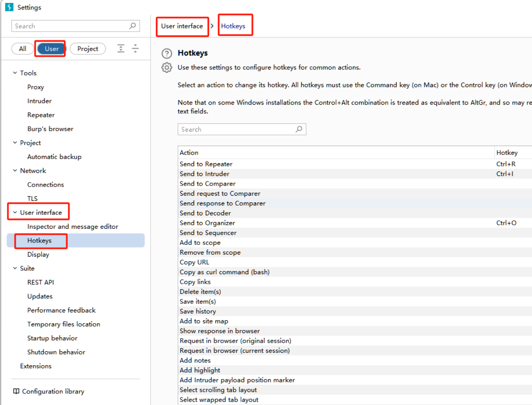Select the All settings filter

[22, 49]
